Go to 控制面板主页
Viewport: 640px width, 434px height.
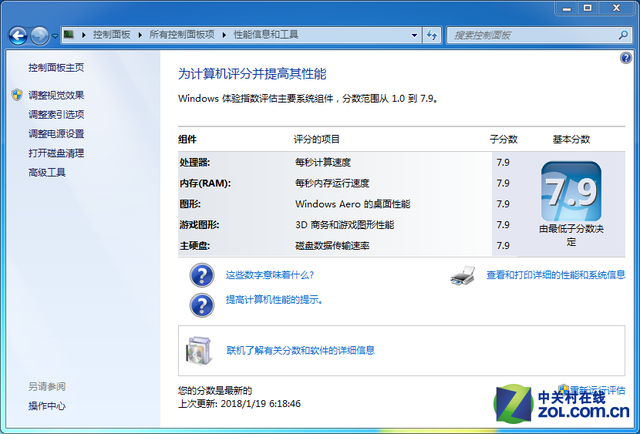tap(56, 67)
